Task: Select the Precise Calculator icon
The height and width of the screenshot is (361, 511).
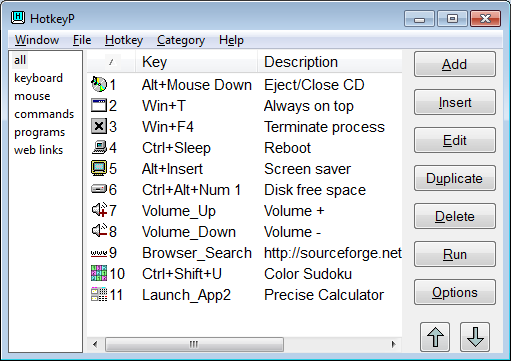Action: (99, 294)
